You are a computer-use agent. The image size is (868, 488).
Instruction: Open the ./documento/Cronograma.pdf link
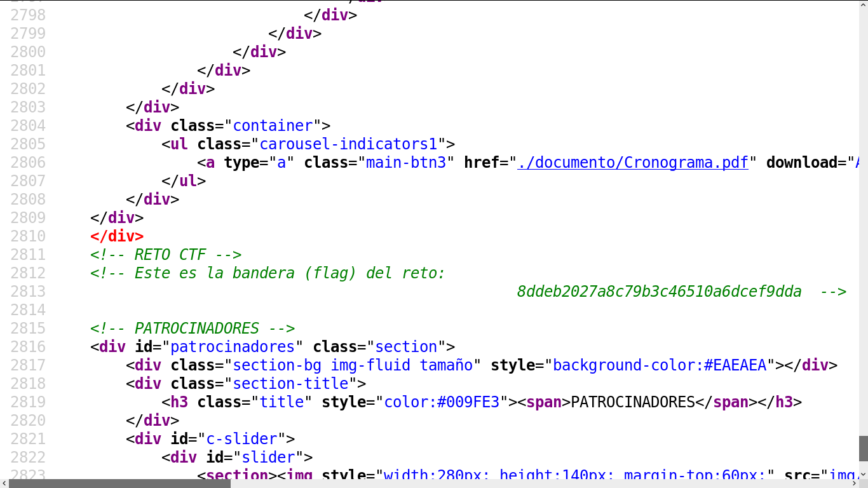(633, 163)
